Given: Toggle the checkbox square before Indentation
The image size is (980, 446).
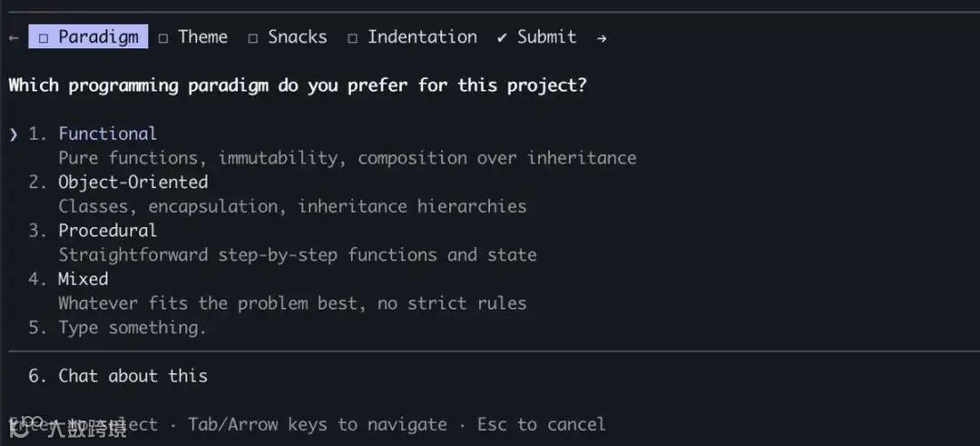Looking at the screenshot, I should (352, 37).
